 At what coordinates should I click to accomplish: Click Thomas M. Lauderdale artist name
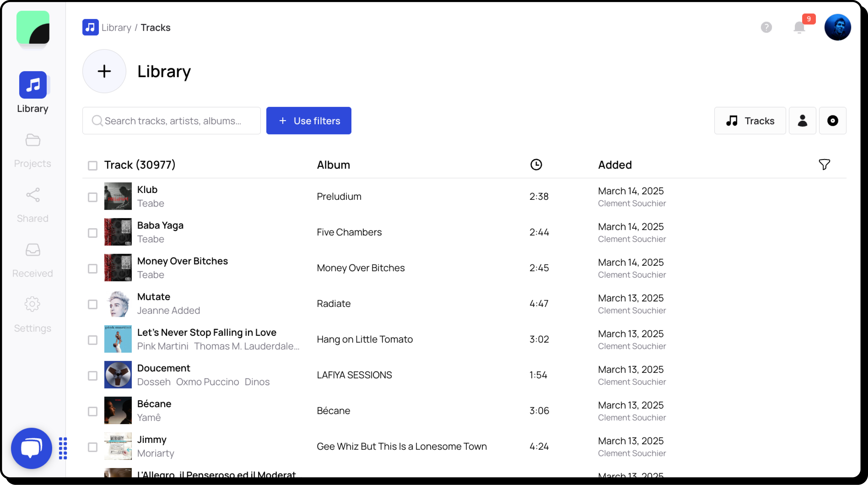(246, 346)
